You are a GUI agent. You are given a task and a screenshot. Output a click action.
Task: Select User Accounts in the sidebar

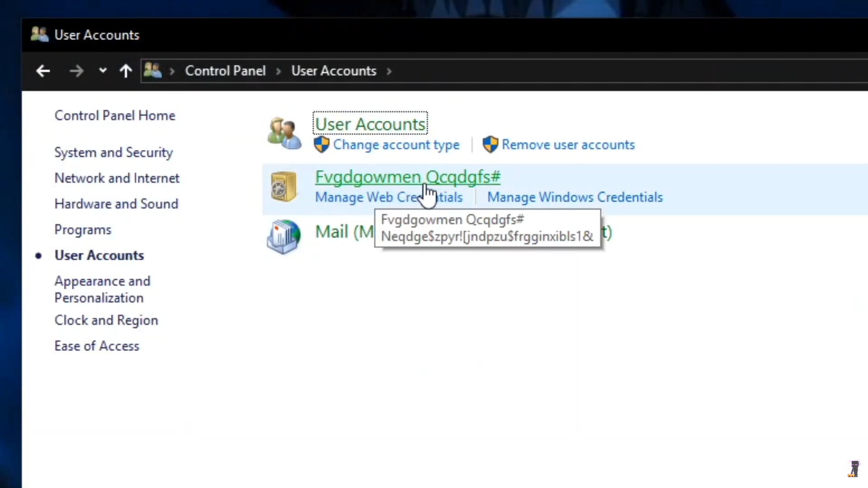pyautogui.click(x=99, y=255)
